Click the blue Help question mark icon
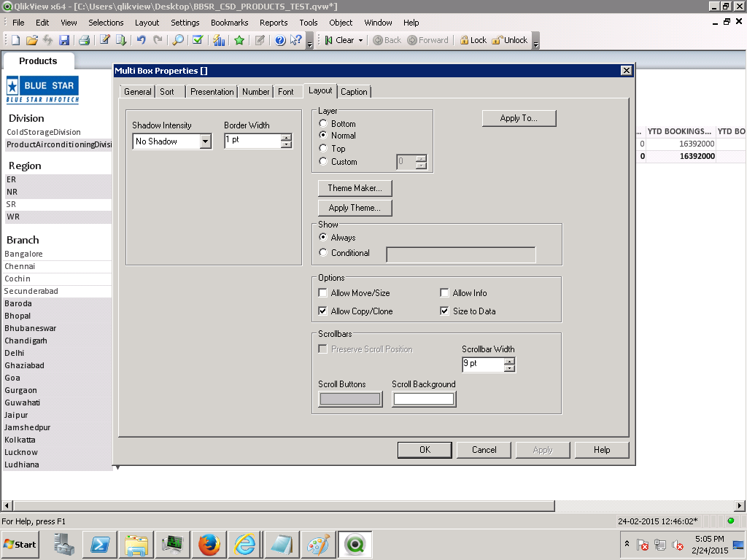The width and height of the screenshot is (747, 560). 280,41
